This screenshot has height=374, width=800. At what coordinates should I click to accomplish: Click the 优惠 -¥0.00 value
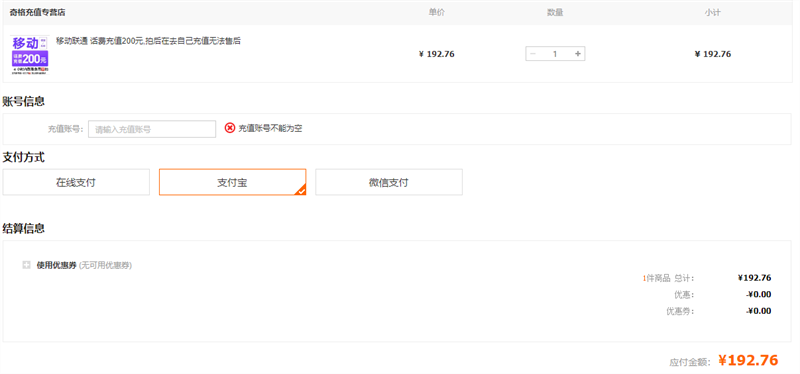pos(758,294)
